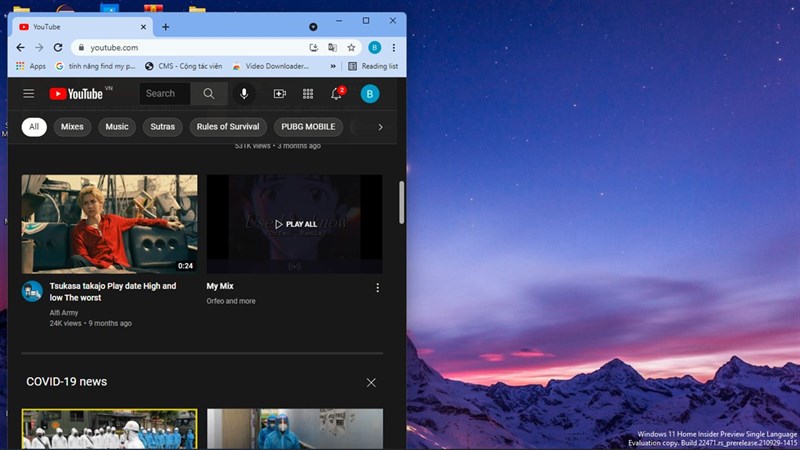Install YouTube app icon in address bar
The width and height of the screenshot is (800, 450).
313,47
